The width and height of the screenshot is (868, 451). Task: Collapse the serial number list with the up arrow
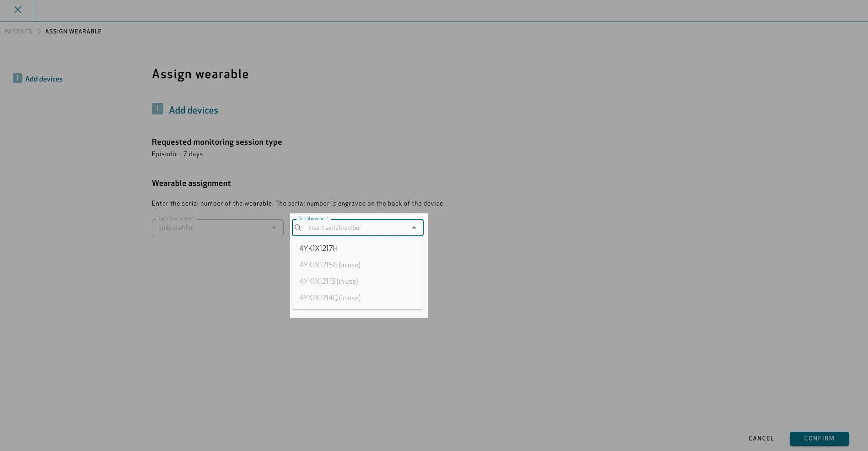tap(414, 228)
